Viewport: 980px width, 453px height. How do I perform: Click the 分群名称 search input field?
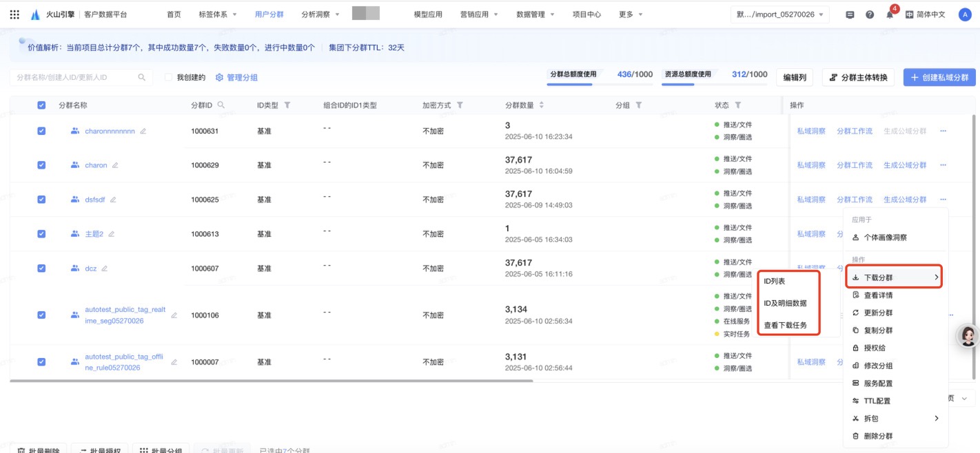pyautogui.click(x=81, y=77)
